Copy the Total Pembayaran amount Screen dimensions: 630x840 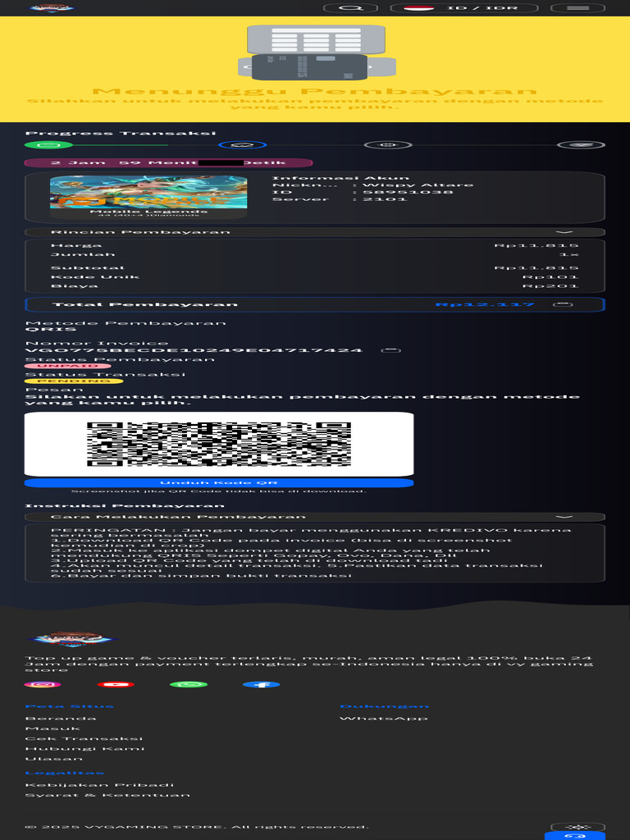(x=563, y=304)
